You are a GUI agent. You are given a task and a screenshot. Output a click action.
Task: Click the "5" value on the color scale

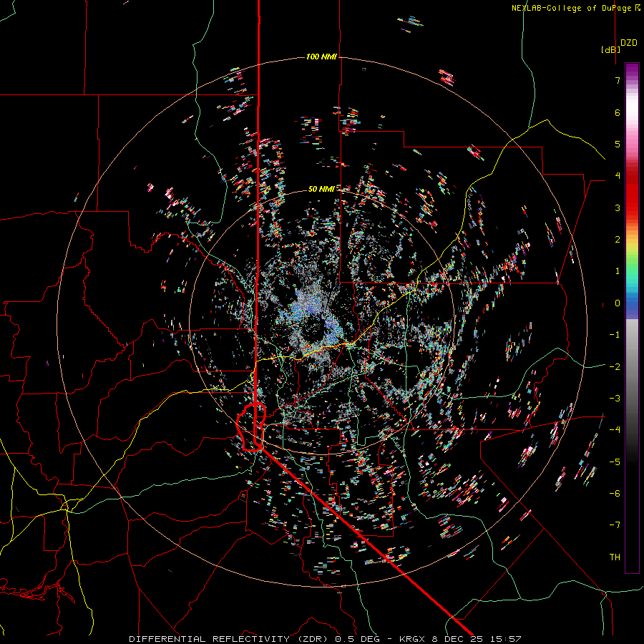618,144
